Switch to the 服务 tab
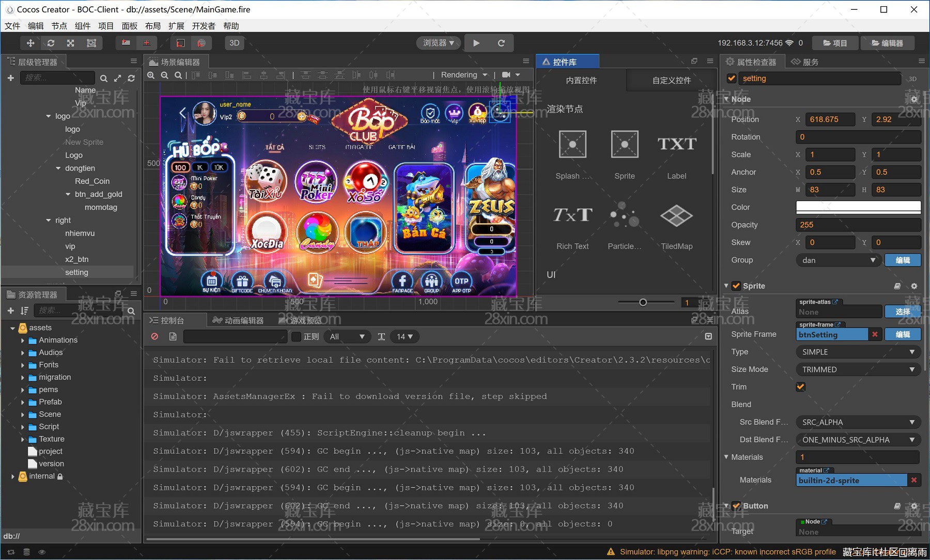 point(805,62)
